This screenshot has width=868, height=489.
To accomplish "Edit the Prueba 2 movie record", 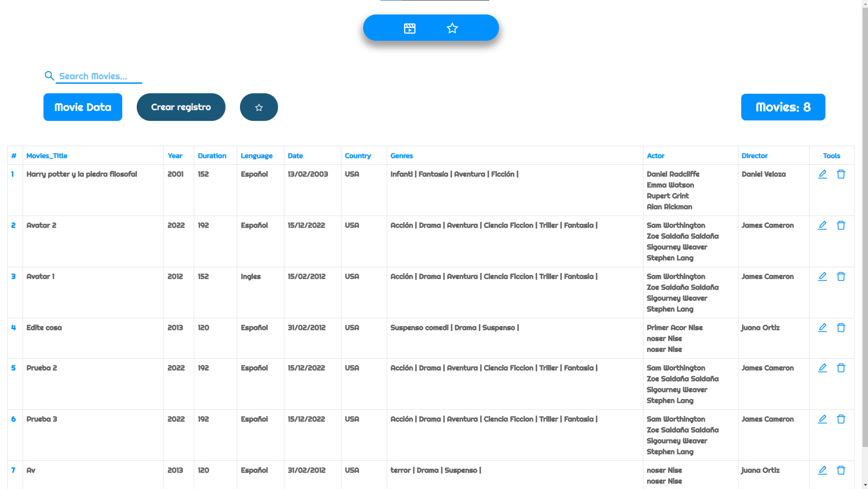I will click(x=822, y=368).
